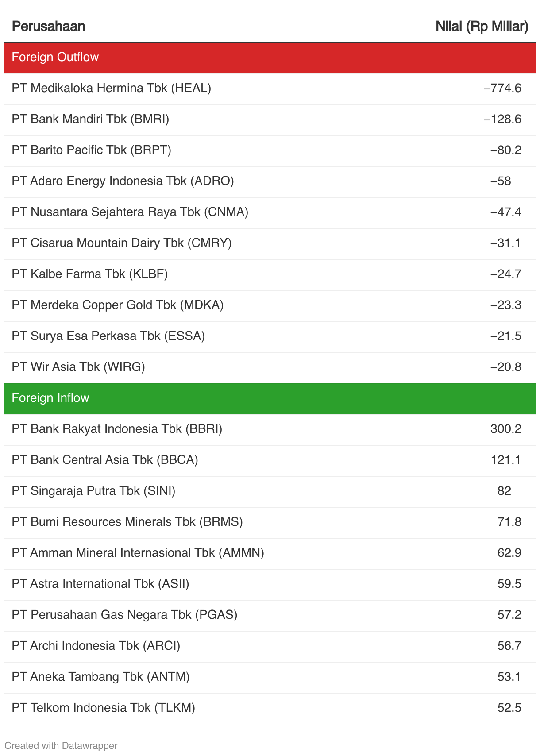Viewport: 540px width, 756px height.
Task: Select PT Bank Rakyat Indonesia Tbk (BBRI)
Action: pos(117,429)
